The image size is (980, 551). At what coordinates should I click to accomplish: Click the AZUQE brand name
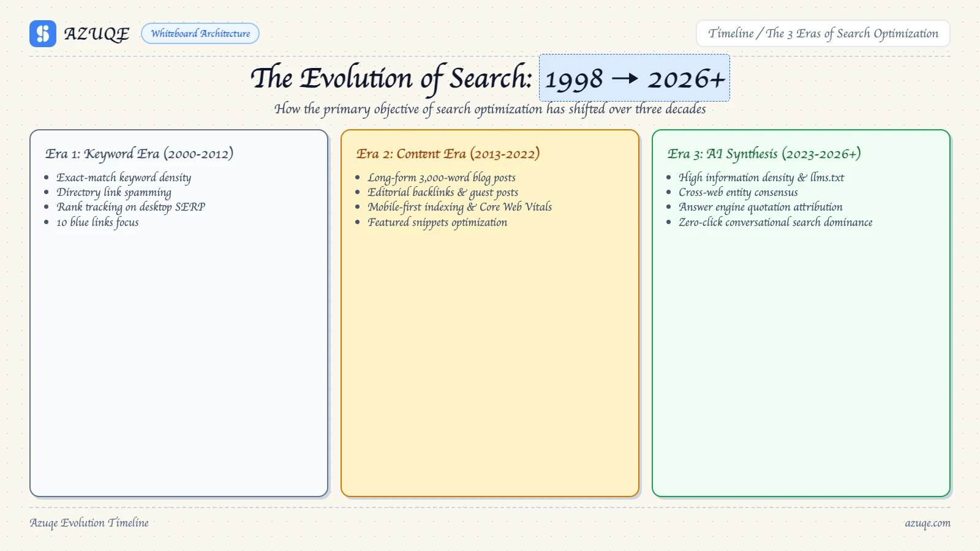tap(97, 34)
